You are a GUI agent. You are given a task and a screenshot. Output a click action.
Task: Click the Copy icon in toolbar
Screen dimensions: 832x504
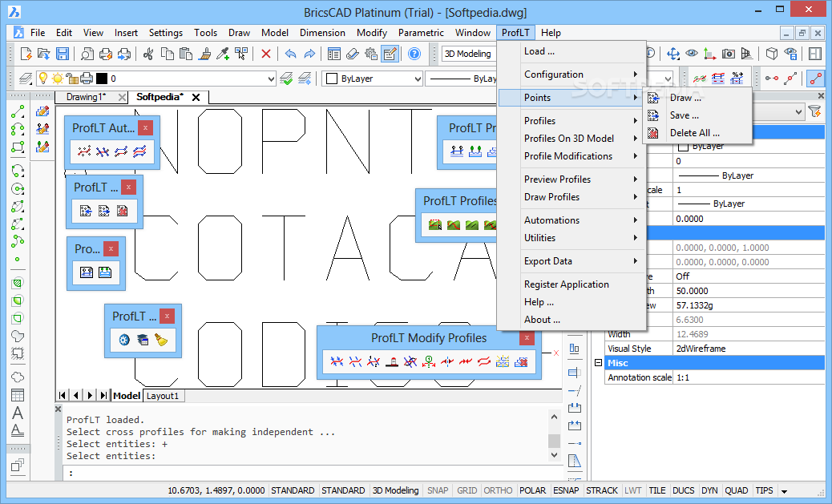(168, 54)
